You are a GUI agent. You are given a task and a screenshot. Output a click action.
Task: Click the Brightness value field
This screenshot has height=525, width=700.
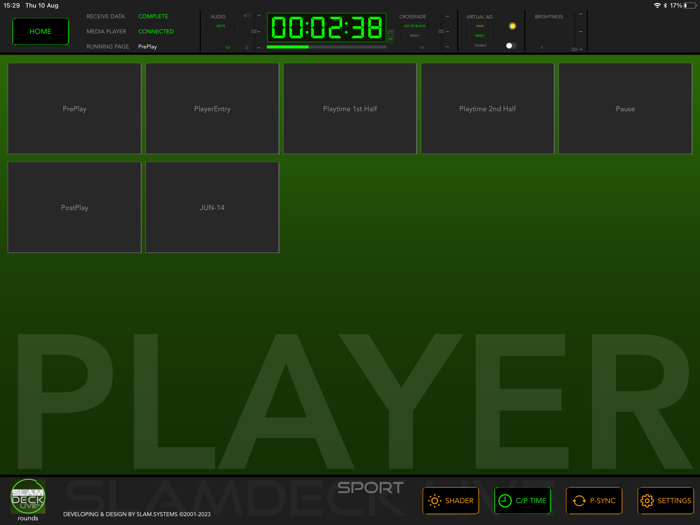coord(542,47)
